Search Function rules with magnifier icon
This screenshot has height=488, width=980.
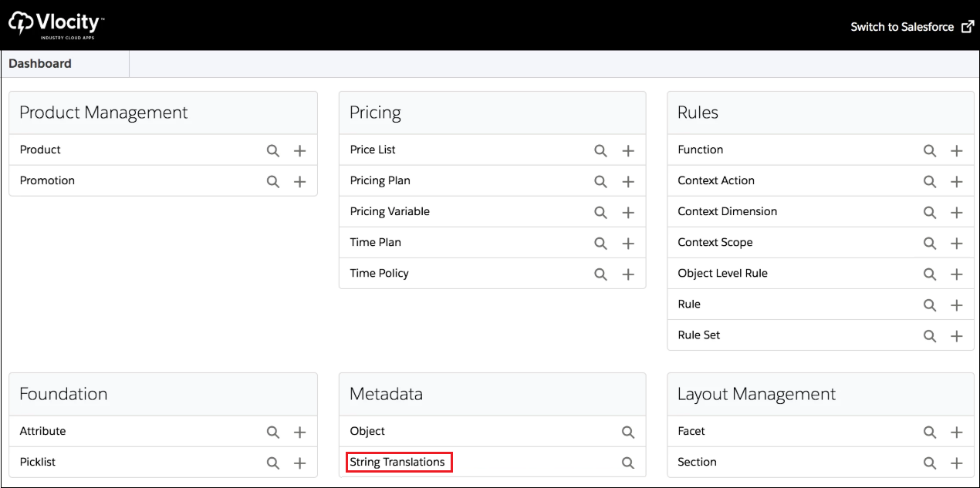[930, 150]
